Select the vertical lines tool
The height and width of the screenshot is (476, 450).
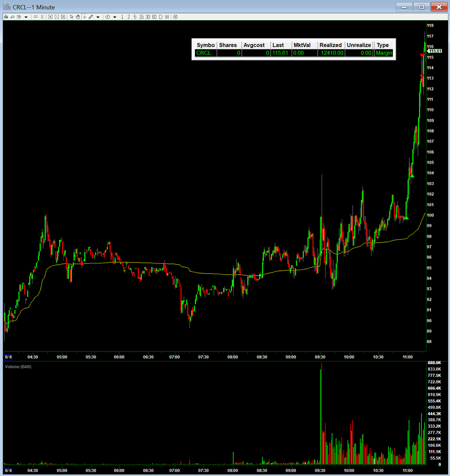coord(42,17)
